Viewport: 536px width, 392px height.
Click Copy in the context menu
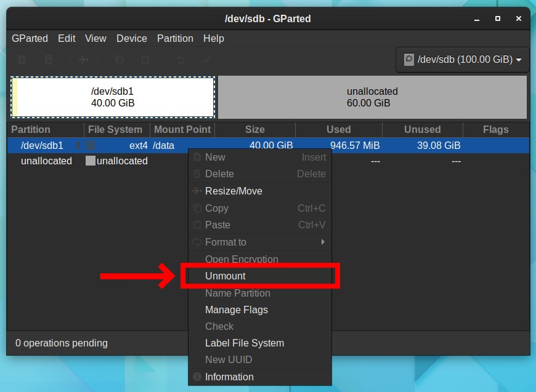[x=260, y=208]
